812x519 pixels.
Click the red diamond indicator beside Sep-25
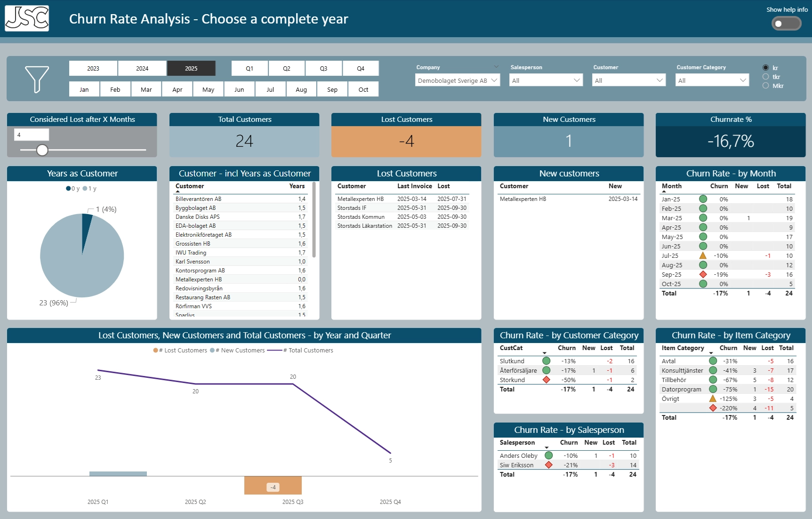pos(704,274)
